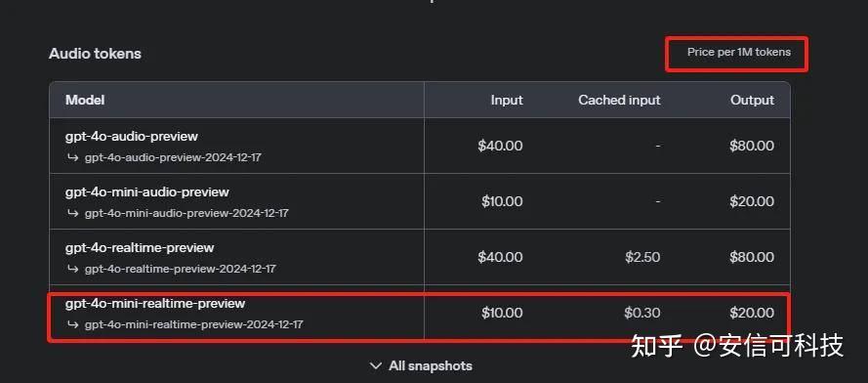This screenshot has height=383, width=868.
Task: Click snapshot arrow beside gpt-4o-mini-realtime-preview-2024-12-17
Action: pyautogui.click(x=72, y=324)
